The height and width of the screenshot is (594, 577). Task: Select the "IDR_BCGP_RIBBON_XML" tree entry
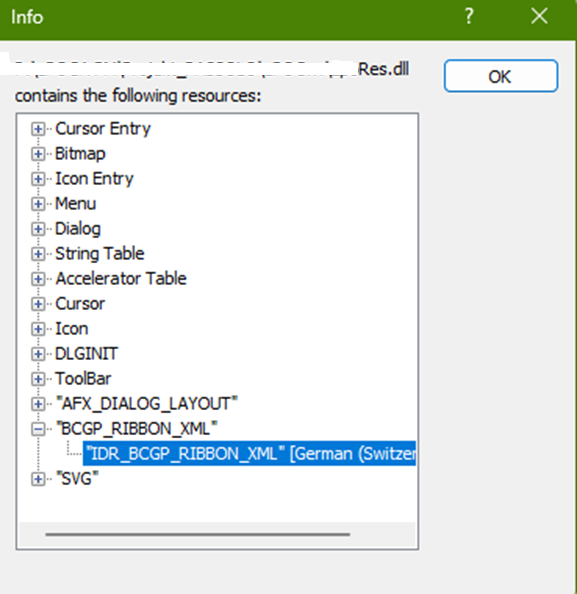[249, 453]
